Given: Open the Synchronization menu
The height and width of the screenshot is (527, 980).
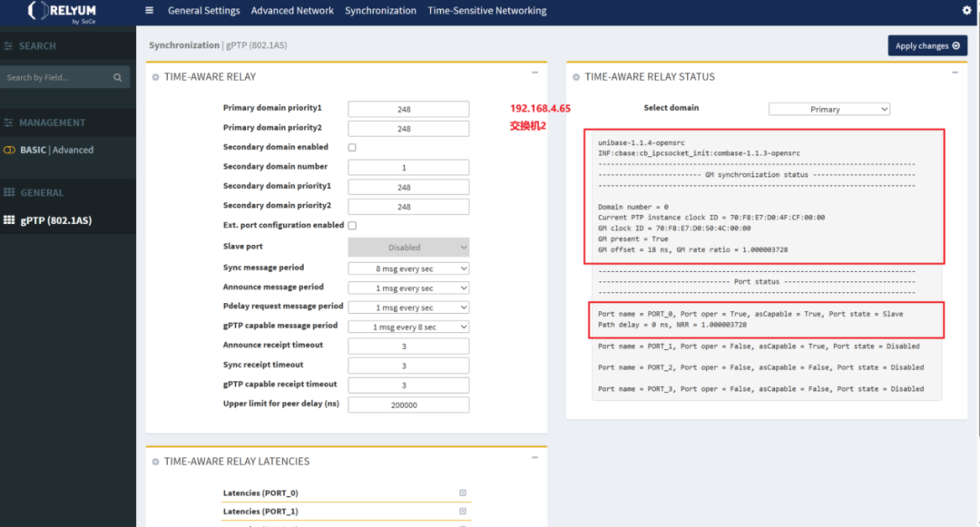Looking at the screenshot, I should (380, 11).
